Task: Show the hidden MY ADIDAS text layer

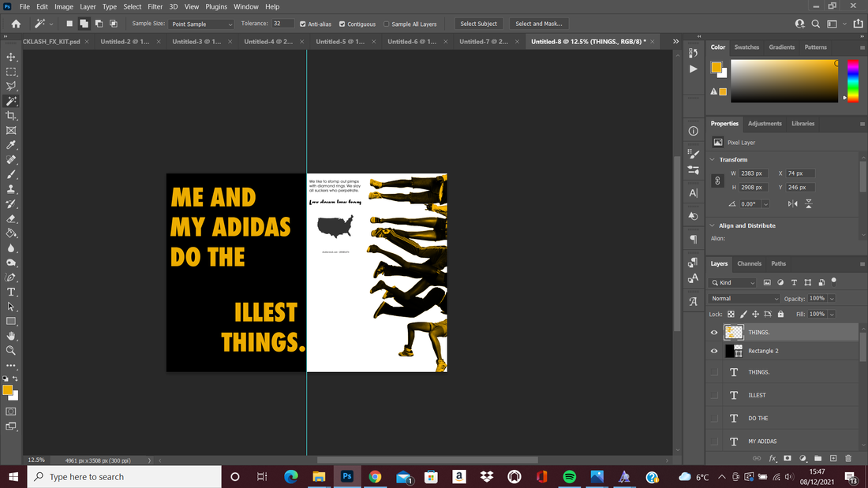Action: [x=714, y=441]
